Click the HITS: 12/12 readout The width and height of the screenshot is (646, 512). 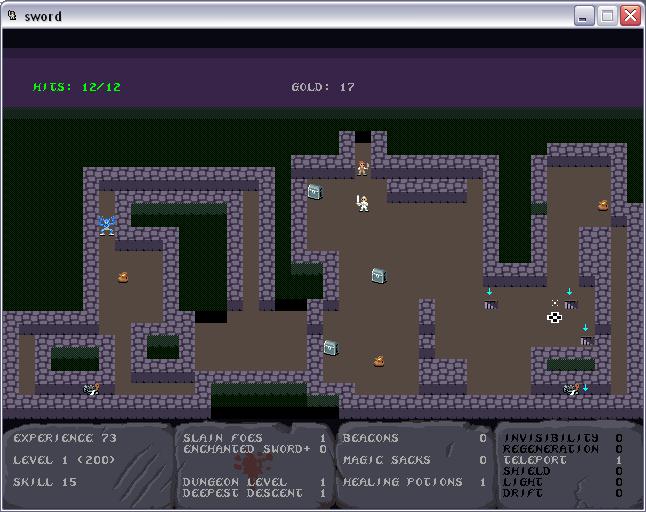(x=77, y=87)
